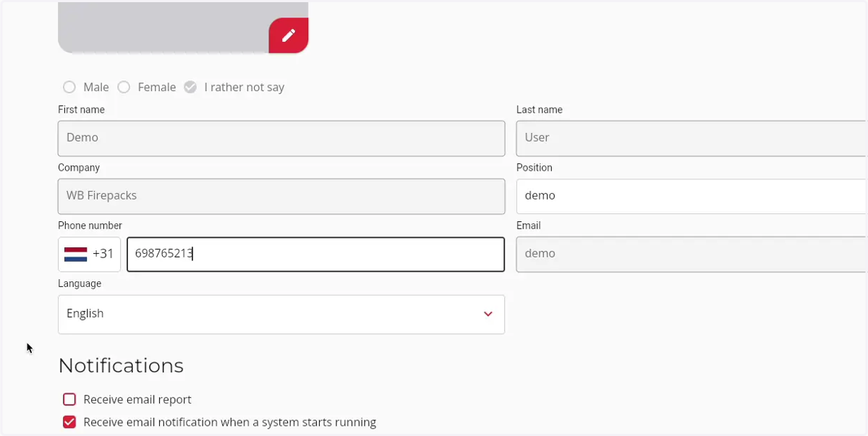868x436 pixels.
Task: Click the Email label text
Action: [529, 226]
